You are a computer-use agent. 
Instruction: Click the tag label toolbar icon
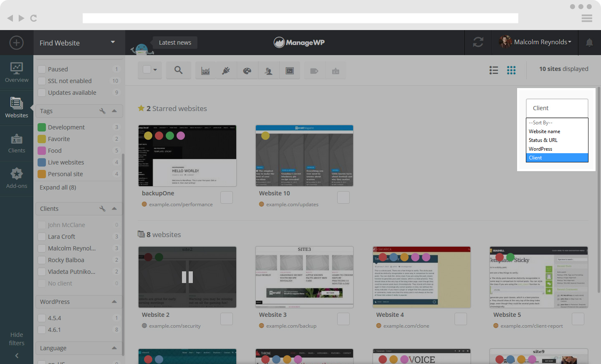314,71
